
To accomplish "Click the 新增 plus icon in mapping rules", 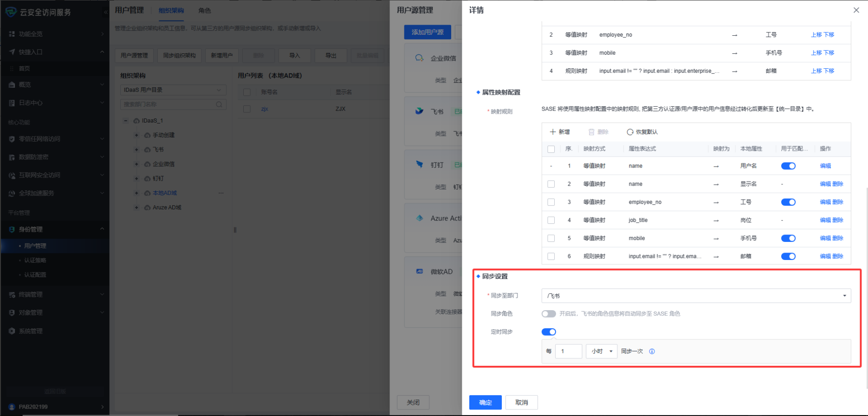I will pos(553,132).
